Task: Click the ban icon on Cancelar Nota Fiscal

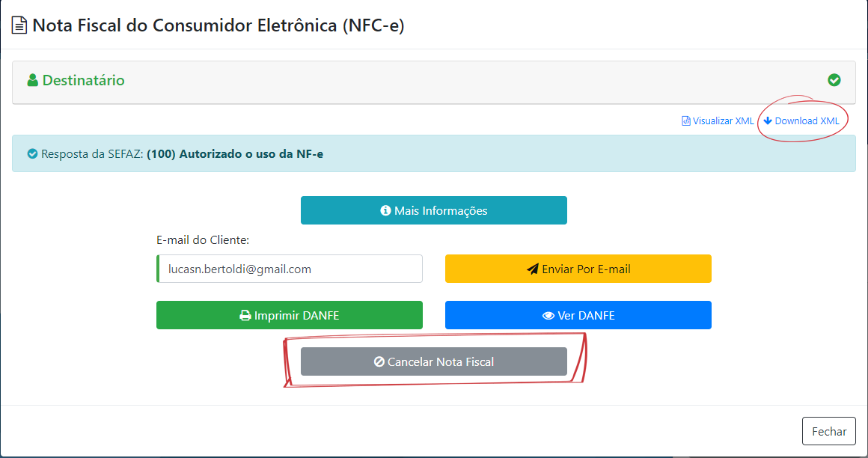Action: coord(379,361)
